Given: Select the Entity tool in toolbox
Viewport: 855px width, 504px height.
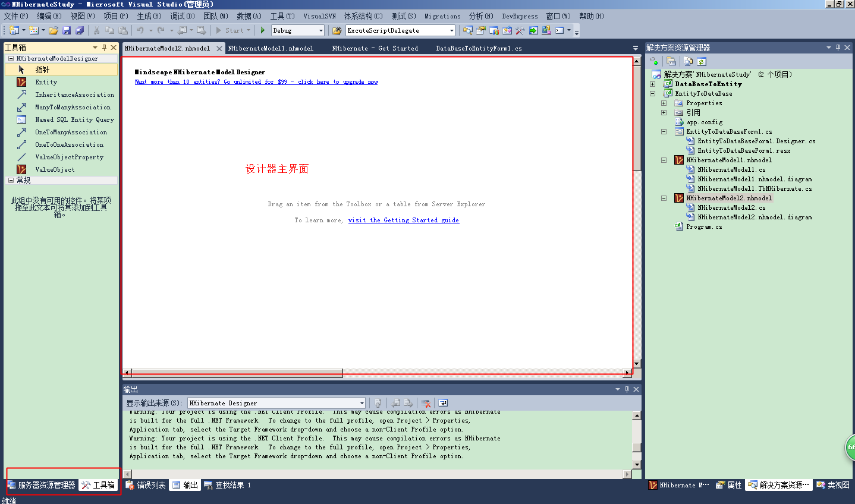Looking at the screenshot, I should coord(61,82).
